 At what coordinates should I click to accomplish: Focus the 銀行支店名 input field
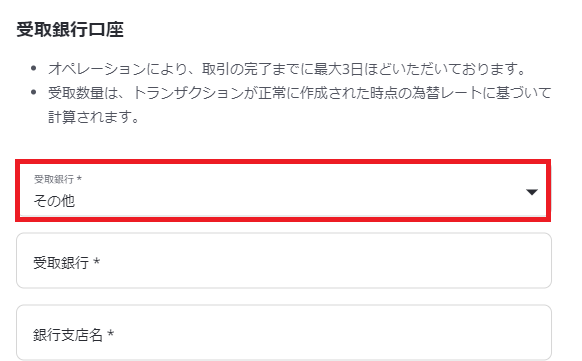tap(284, 332)
